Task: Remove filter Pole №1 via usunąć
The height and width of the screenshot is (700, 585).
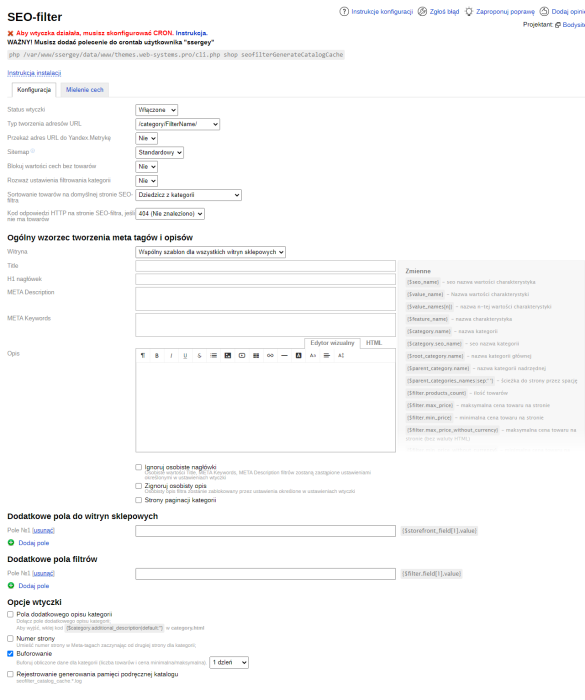Action: click(x=43, y=573)
